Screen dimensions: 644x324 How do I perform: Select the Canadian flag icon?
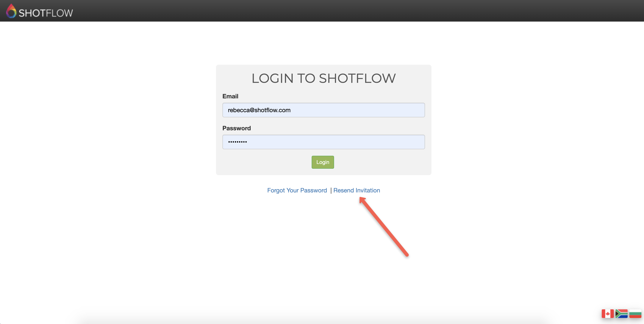(608, 313)
